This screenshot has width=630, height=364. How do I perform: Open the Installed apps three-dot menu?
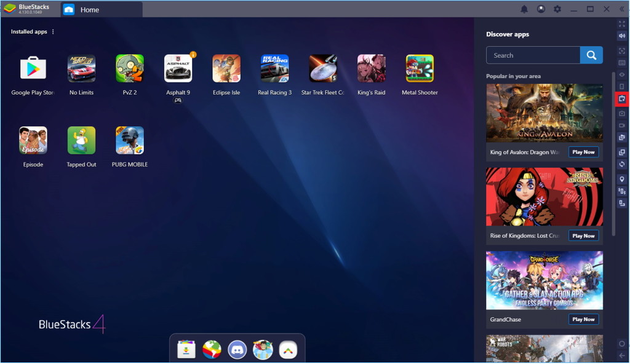[52, 31]
